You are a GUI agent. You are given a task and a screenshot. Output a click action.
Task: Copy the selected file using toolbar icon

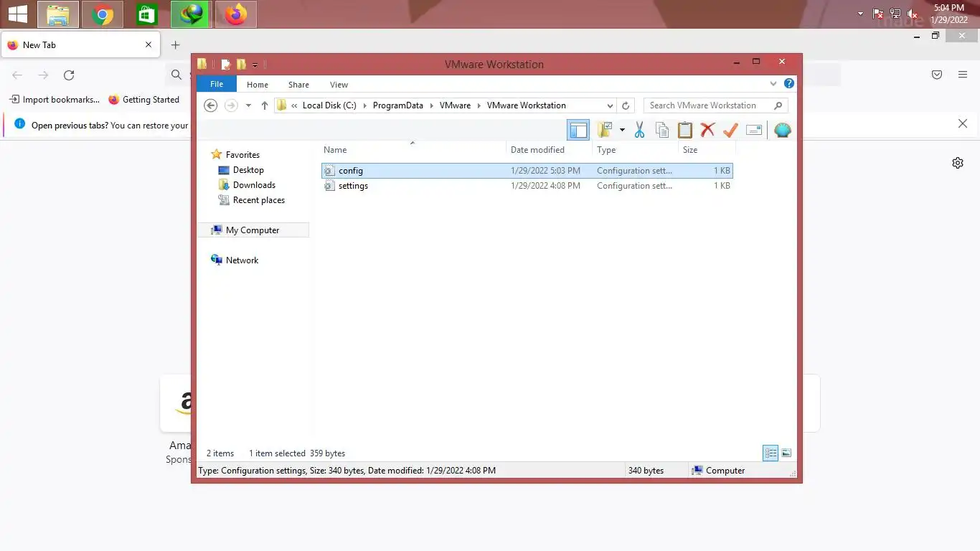tap(662, 130)
